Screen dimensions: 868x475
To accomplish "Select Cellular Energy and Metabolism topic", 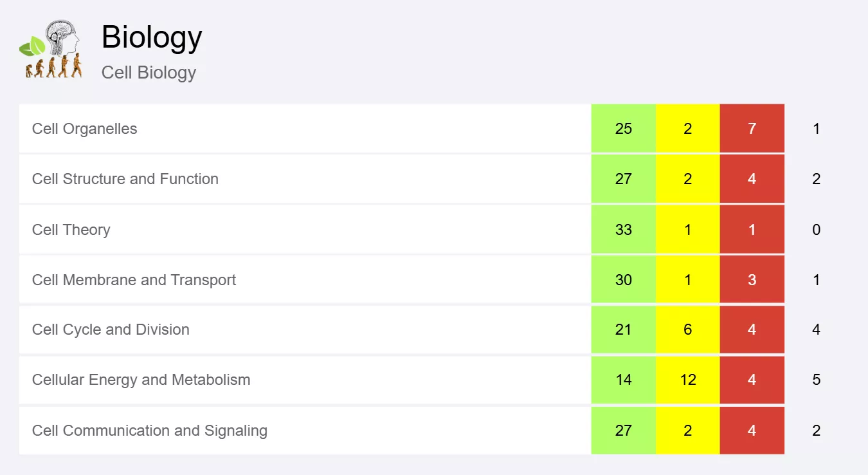I will (x=141, y=380).
